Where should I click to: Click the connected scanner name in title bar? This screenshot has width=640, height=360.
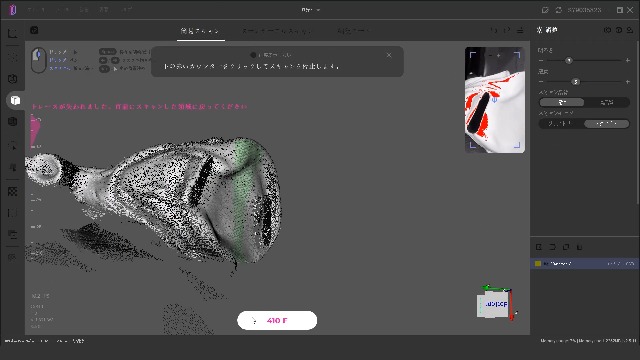(x=584, y=10)
